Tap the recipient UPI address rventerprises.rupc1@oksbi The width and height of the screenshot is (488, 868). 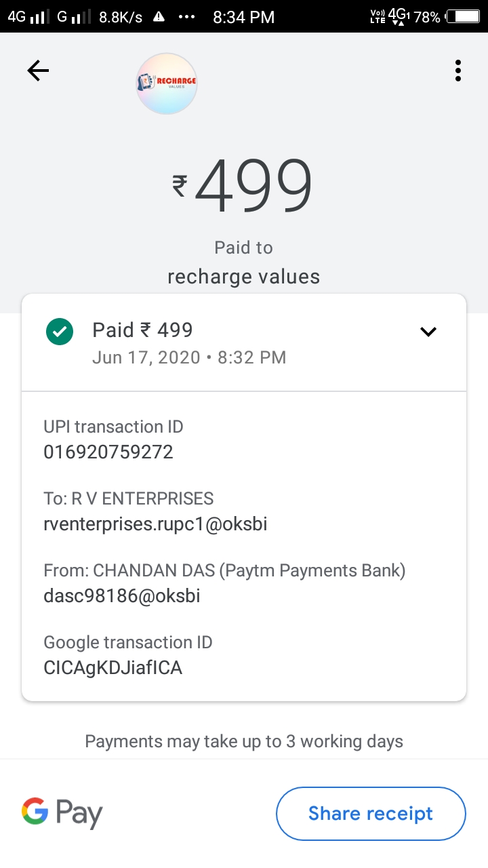[x=155, y=524]
